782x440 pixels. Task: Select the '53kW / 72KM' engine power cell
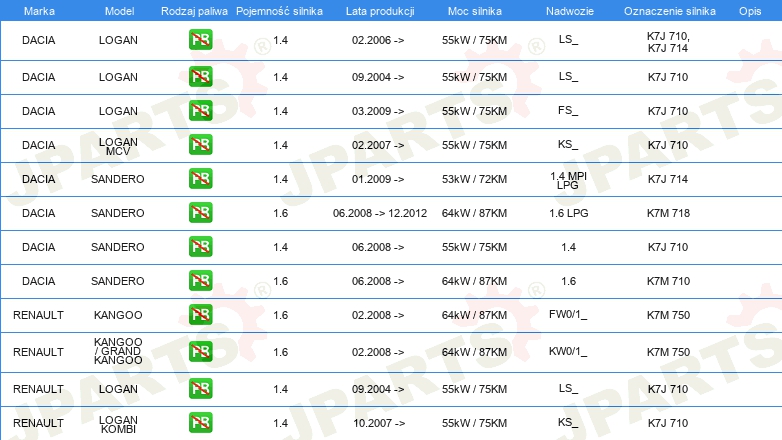[x=474, y=179]
